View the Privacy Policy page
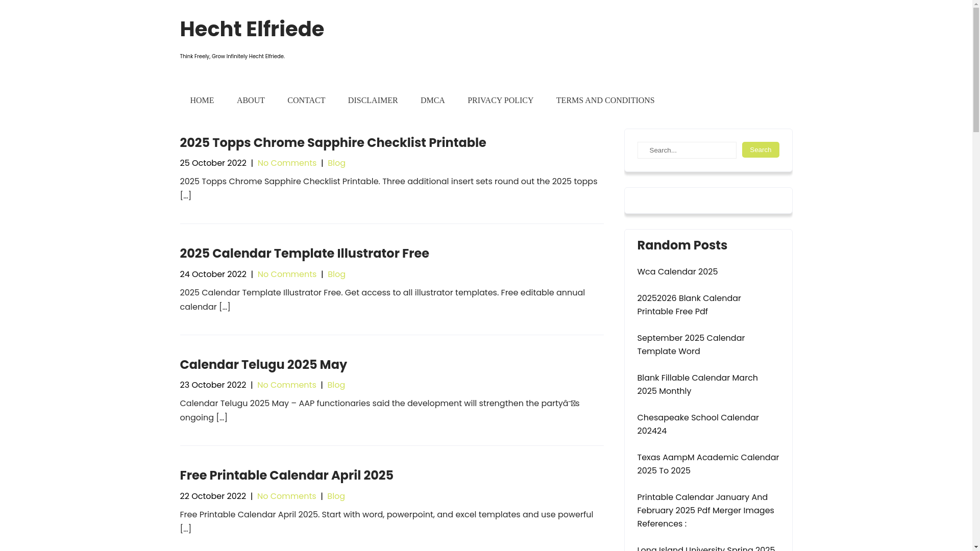Screen dimensions: 980x551 click(500, 101)
